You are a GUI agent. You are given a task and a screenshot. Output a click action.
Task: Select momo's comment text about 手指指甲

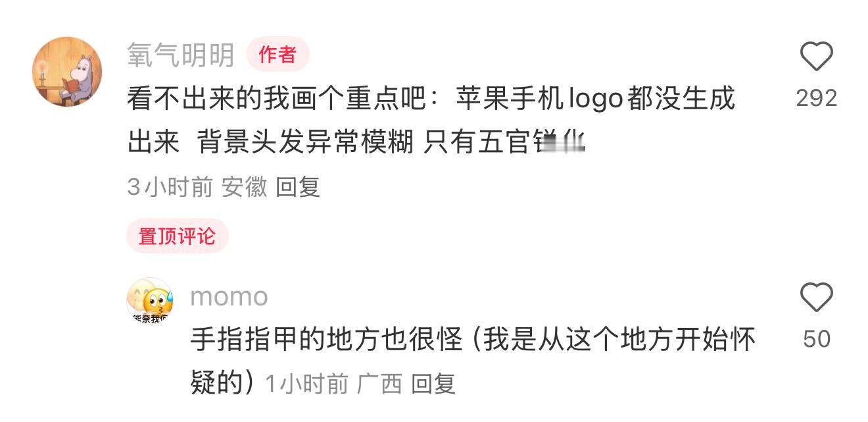(x=473, y=361)
